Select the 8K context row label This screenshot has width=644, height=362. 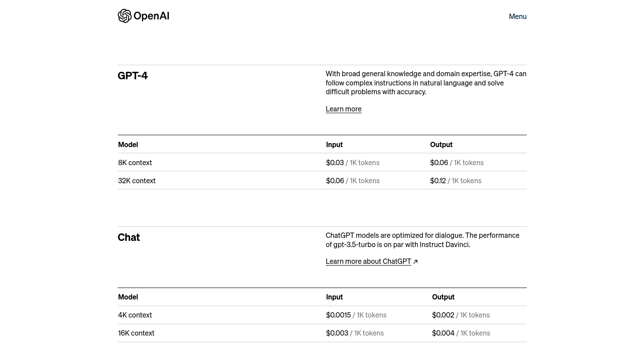135,163
